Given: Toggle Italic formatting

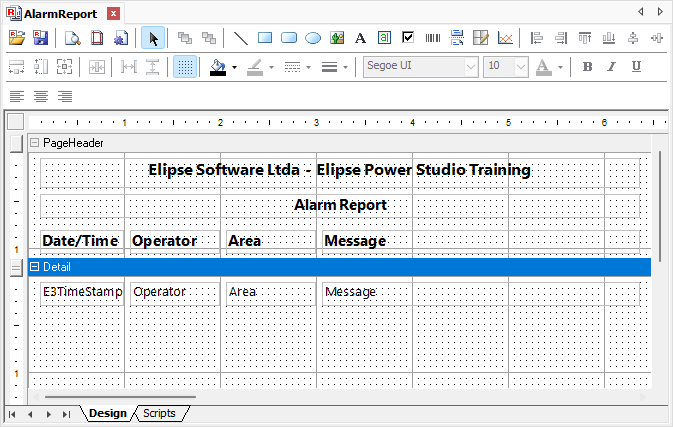Looking at the screenshot, I should pos(612,67).
